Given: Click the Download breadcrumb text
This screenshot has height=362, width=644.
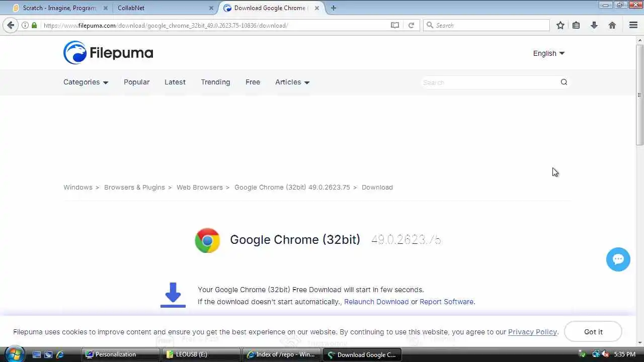Looking at the screenshot, I should tap(377, 187).
